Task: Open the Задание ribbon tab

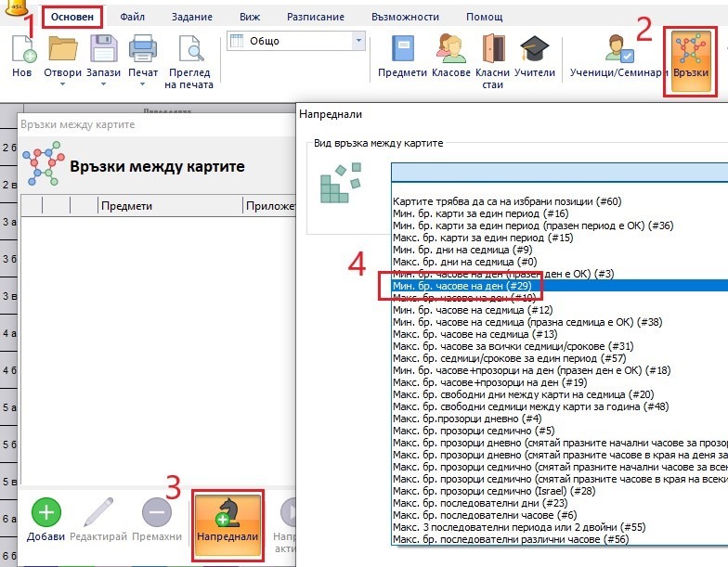Action: 191,17
